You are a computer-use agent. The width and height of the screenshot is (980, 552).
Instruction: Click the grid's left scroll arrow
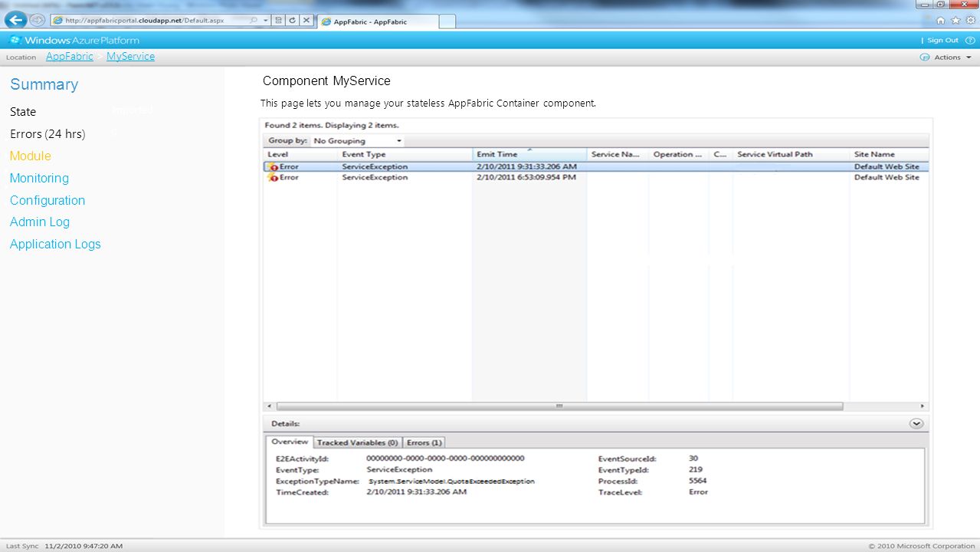click(268, 406)
